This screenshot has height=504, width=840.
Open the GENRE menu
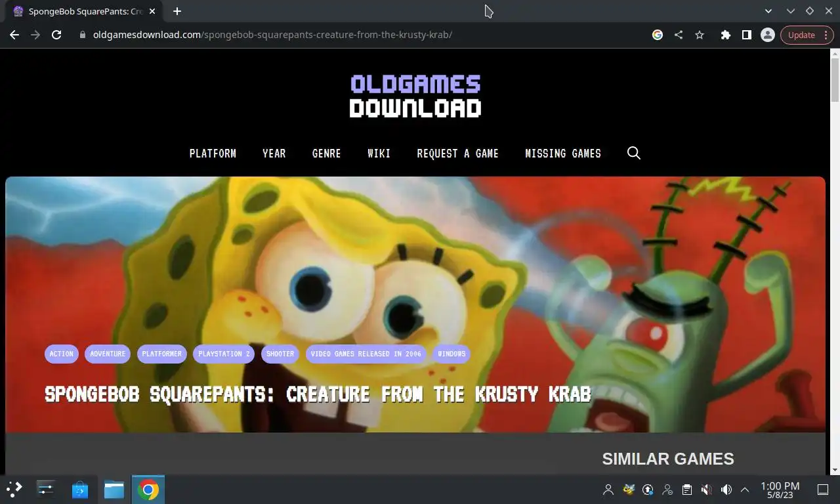click(327, 154)
